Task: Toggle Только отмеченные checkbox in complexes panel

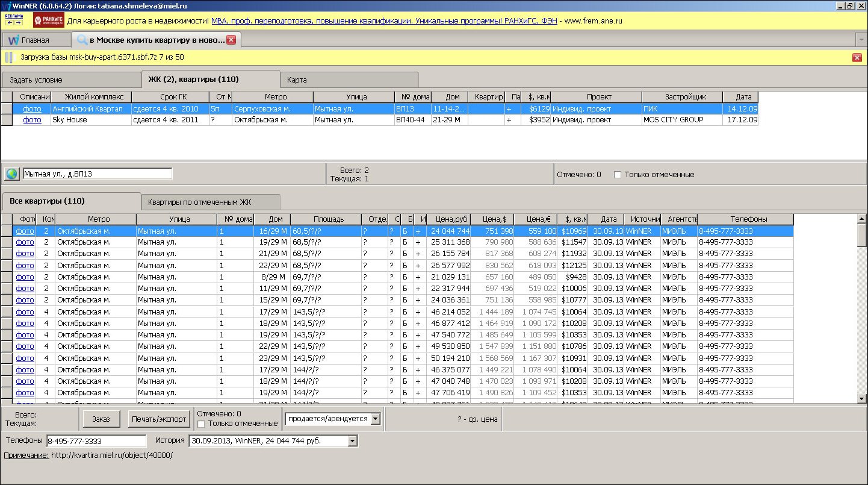Action: 617,175
